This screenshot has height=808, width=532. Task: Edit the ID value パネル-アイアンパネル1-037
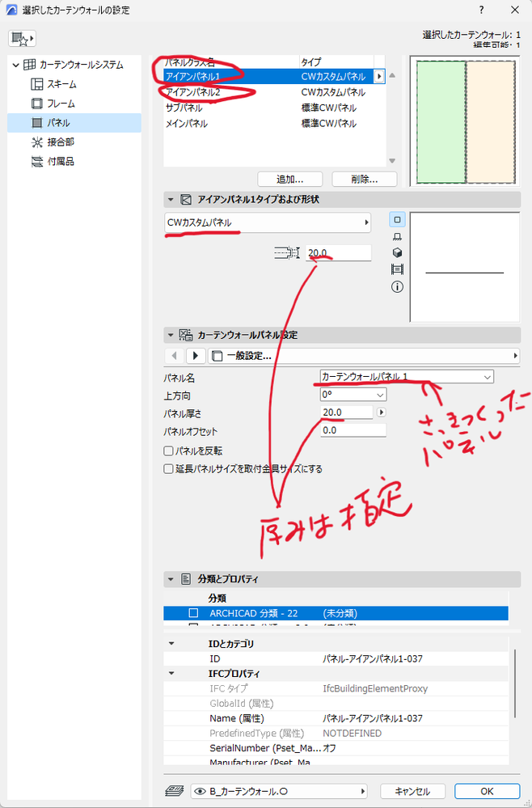[373, 658]
